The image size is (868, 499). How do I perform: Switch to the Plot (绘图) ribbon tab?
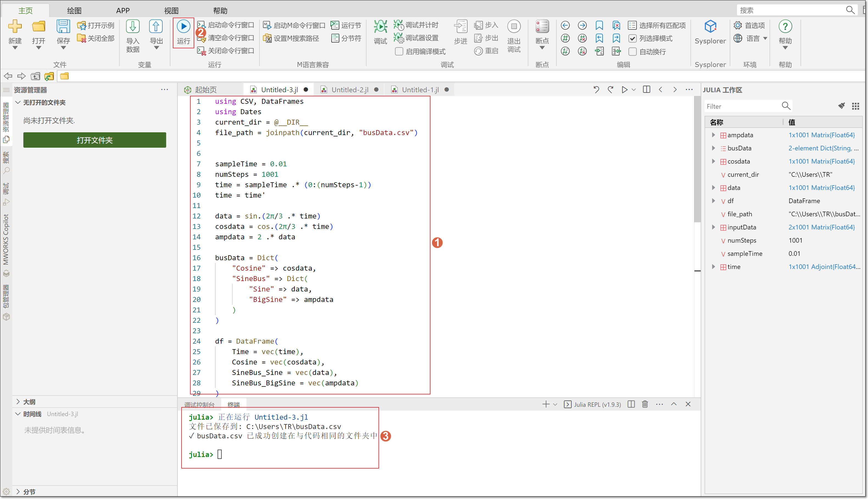coord(74,10)
